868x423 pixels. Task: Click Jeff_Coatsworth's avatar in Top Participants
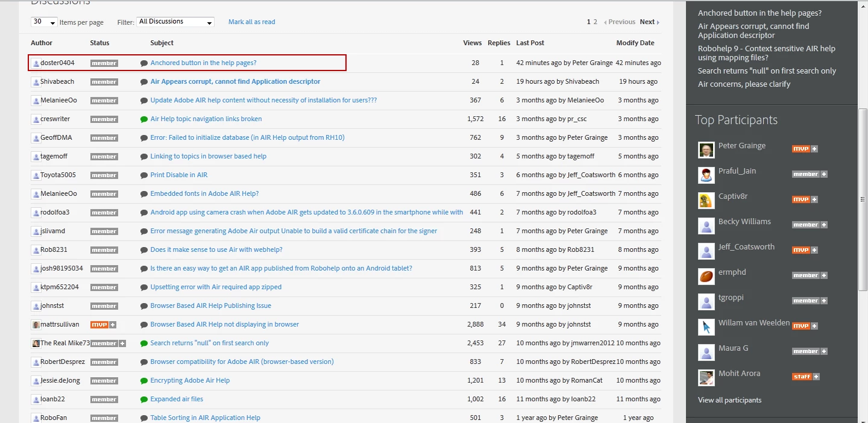coord(706,251)
